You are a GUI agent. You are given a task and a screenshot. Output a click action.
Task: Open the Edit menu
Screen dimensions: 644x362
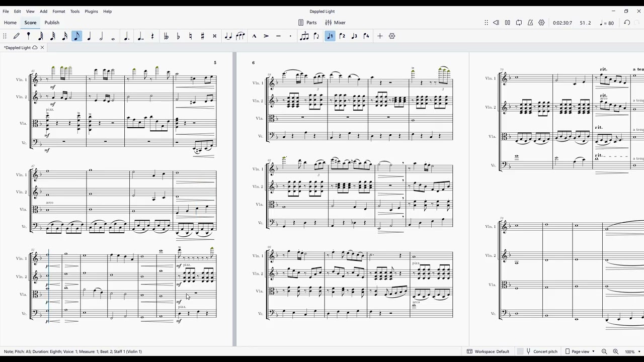click(x=18, y=11)
